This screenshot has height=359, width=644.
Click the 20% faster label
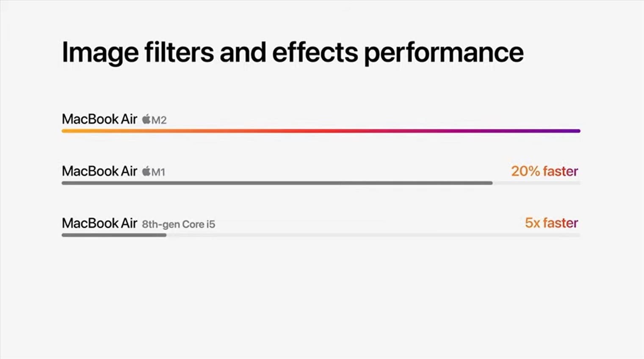coord(544,171)
